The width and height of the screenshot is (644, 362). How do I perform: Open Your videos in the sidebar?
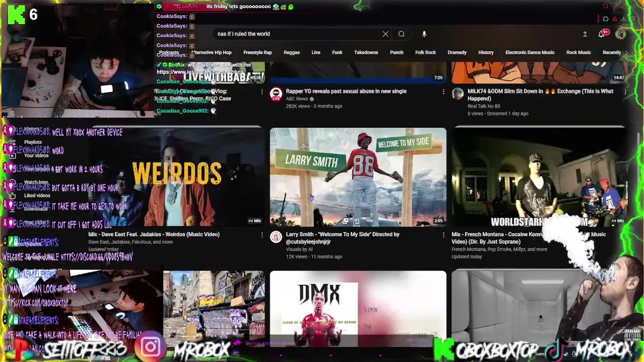click(x=36, y=155)
